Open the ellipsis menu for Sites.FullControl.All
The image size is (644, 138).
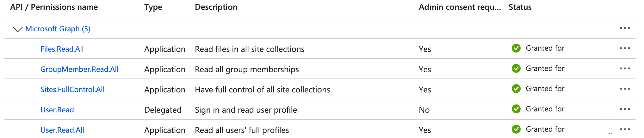pyautogui.click(x=625, y=89)
